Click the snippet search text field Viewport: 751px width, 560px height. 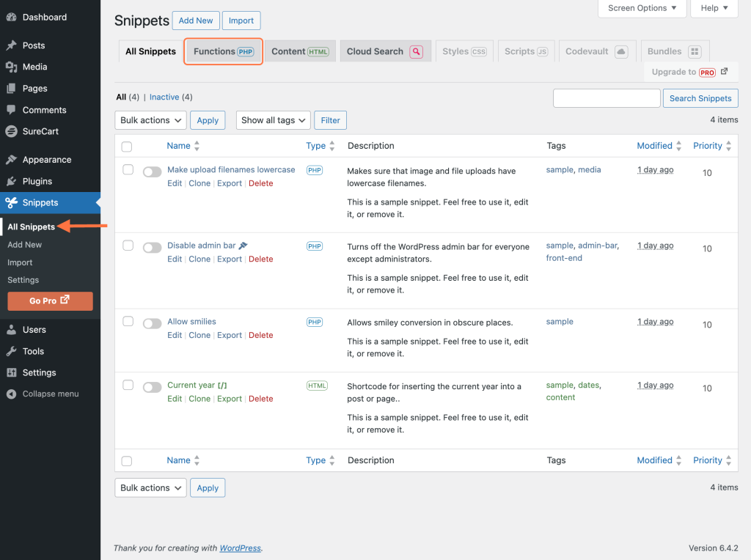[607, 98]
